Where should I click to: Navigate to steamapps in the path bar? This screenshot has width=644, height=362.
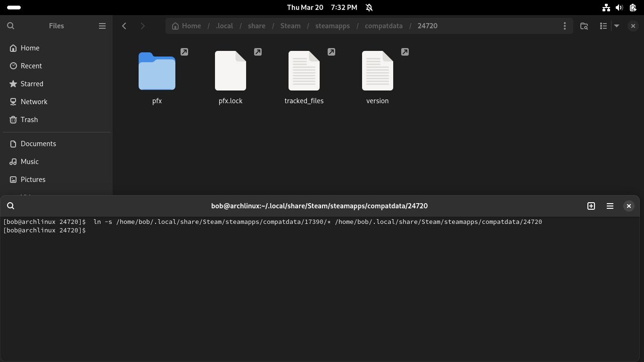pyautogui.click(x=332, y=26)
